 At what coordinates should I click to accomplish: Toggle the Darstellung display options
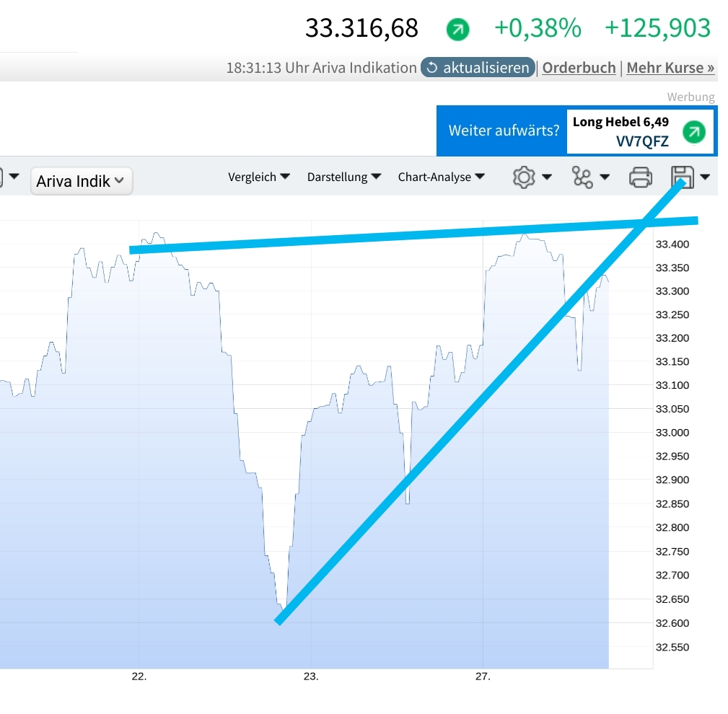[x=344, y=177]
